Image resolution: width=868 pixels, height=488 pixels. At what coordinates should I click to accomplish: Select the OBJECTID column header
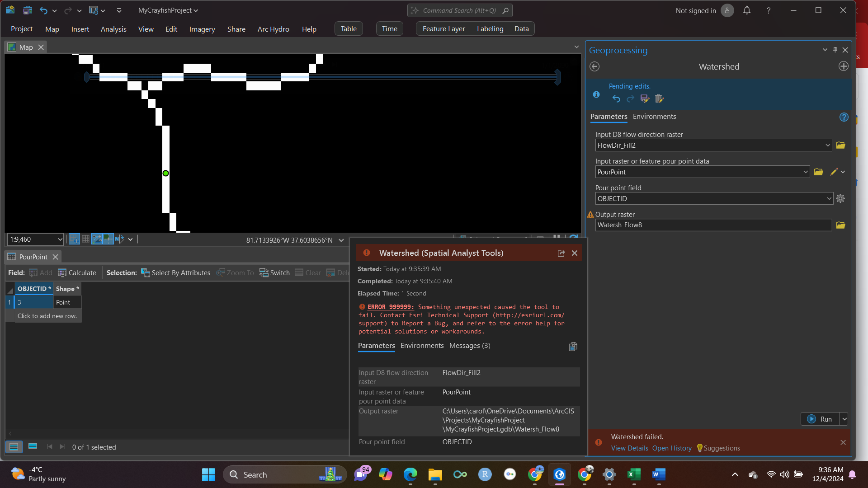[x=34, y=289]
